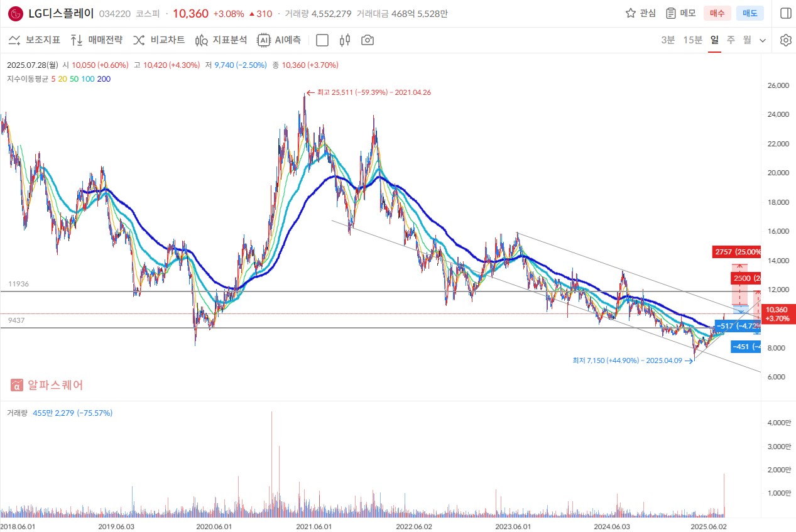
Task: Expand more timeframe options chevron
Action: (x=763, y=40)
